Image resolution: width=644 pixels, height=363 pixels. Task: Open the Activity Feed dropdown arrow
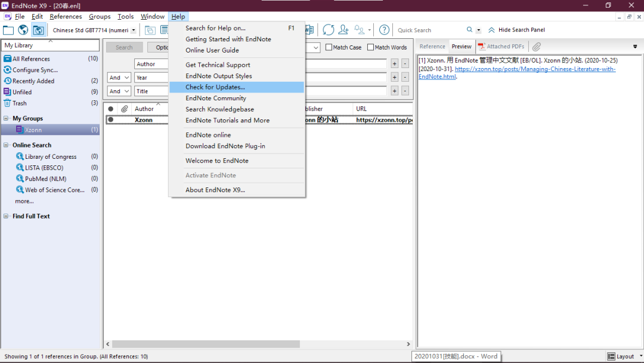tap(369, 30)
